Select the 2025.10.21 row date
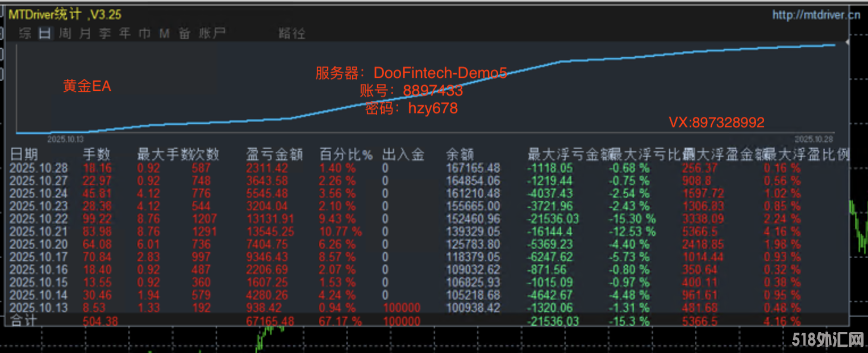 click(39, 232)
